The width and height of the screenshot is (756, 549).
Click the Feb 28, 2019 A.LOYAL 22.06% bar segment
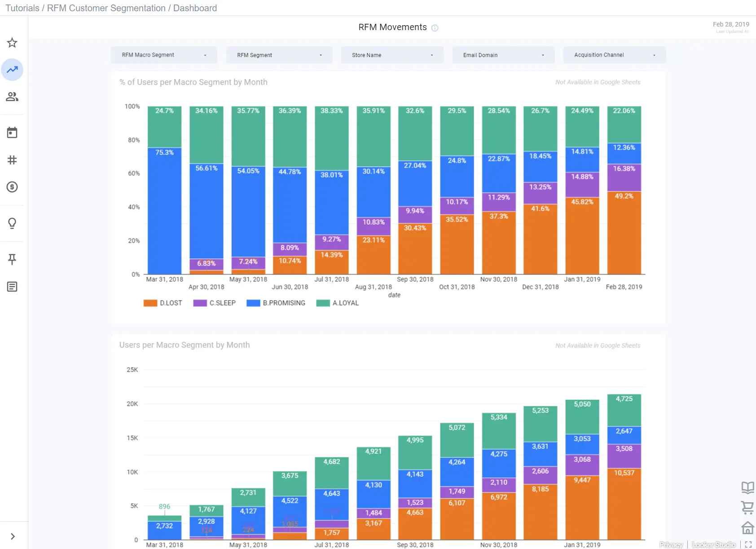pos(624,124)
